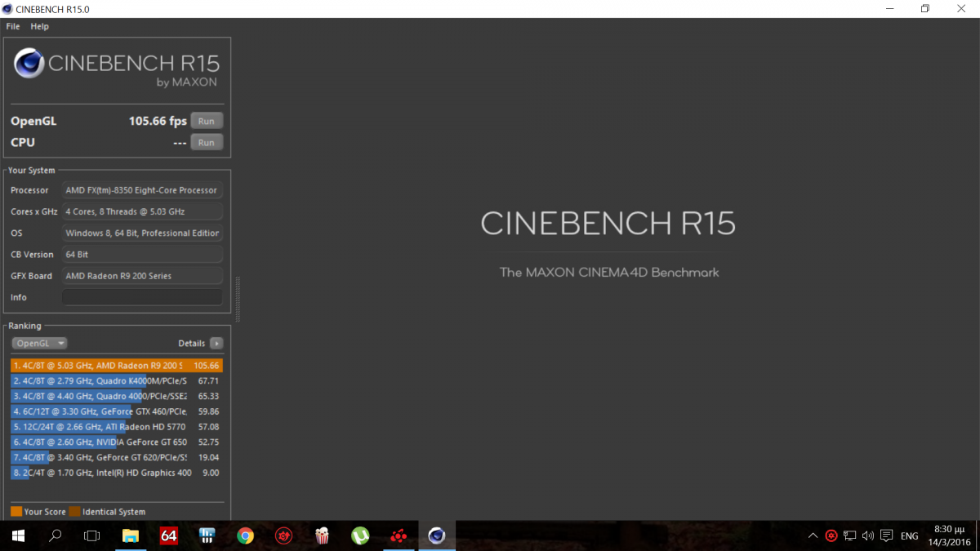Image resolution: width=980 pixels, height=551 pixels.
Task: Click CB Version 64 Bit field
Action: coord(142,255)
